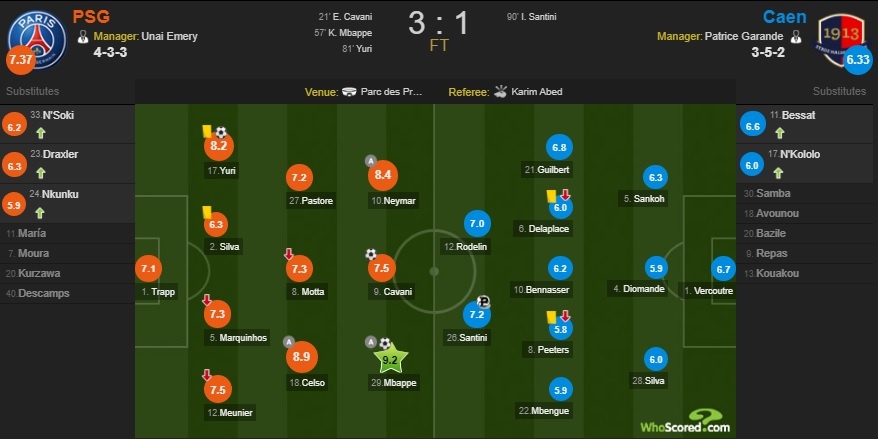The width and height of the screenshot is (878, 439).
Task: Click the green sub-on arrow under N'Soki
Action: click(x=42, y=131)
